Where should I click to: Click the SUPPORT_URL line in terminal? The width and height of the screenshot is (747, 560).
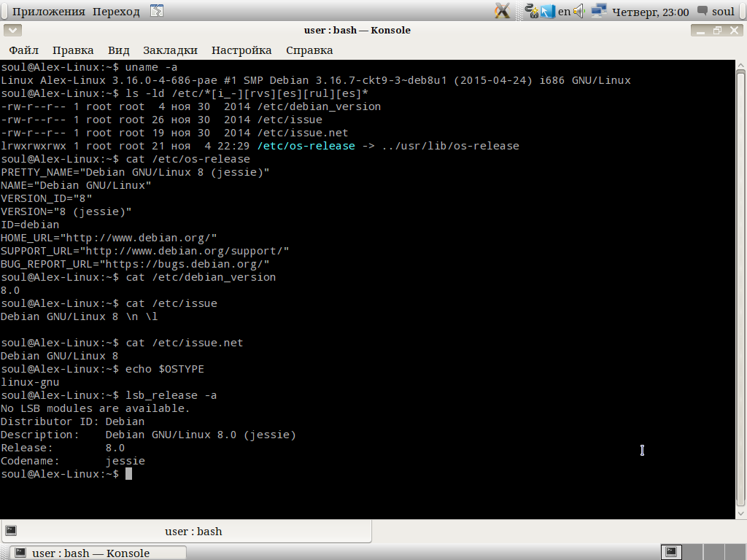tap(145, 251)
